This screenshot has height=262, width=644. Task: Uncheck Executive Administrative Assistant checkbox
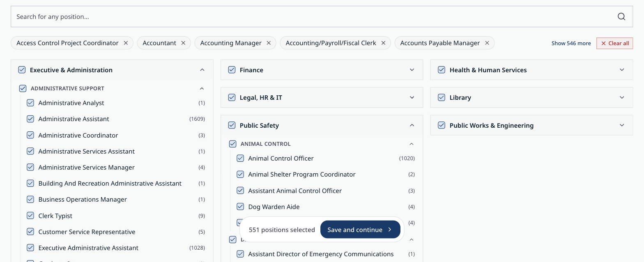click(30, 248)
